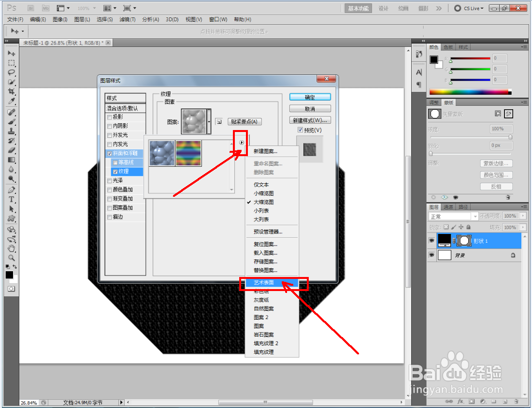The width and height of the screenshot is (532, 408).
Task: Toggle Quick Mask mode icon
Action: tap(11, 289)
